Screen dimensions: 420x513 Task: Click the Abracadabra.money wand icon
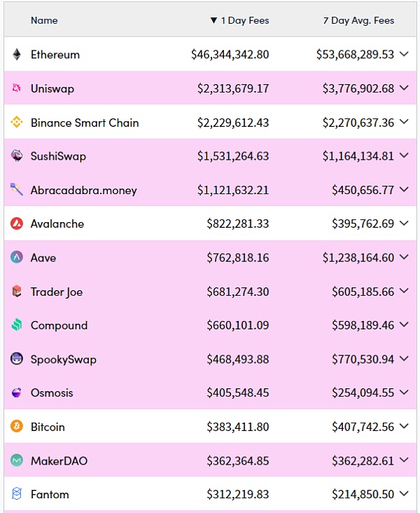(x=17, y=190)
